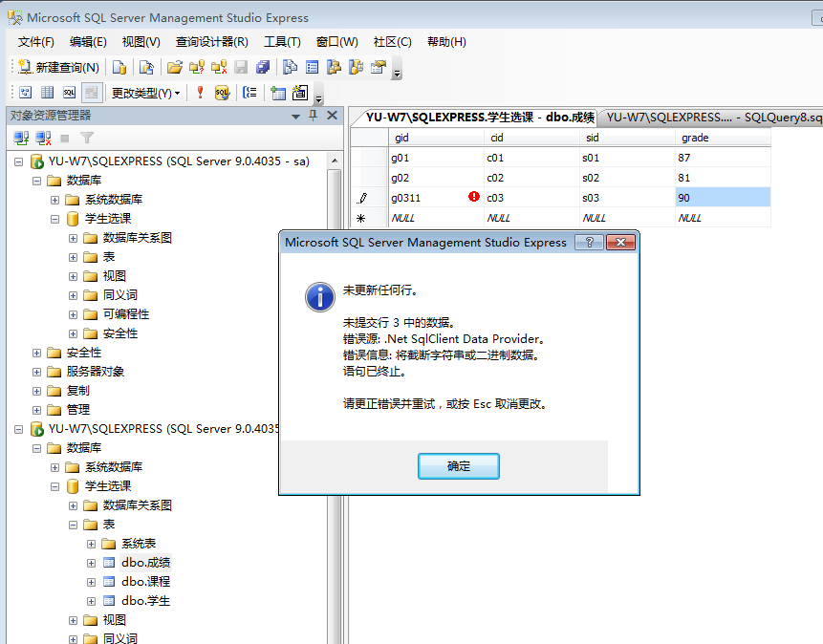Select the dbo.课程 table in the tree

point(145,582)
